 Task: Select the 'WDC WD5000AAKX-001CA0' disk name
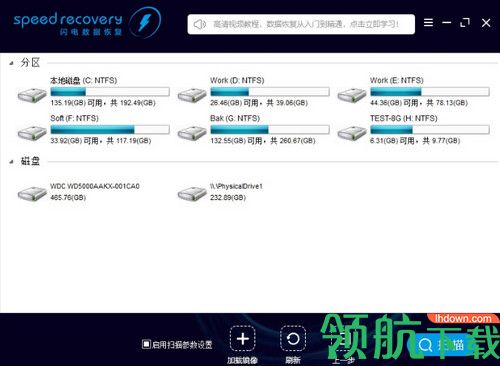(95, 186)
